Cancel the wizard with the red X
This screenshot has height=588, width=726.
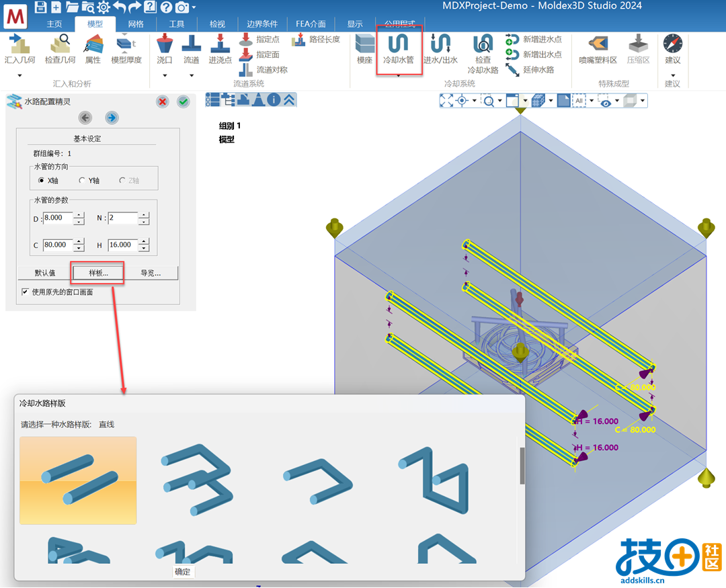click(x=162, y=102)
